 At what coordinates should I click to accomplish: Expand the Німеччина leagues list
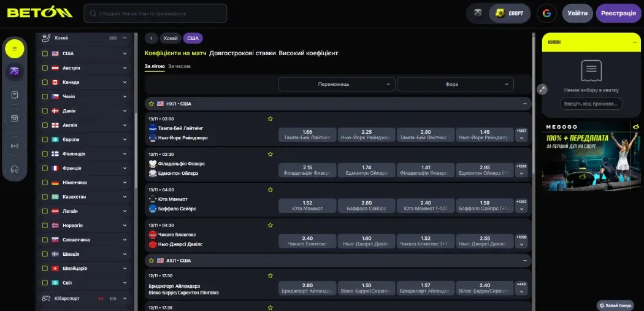(125, 182)
